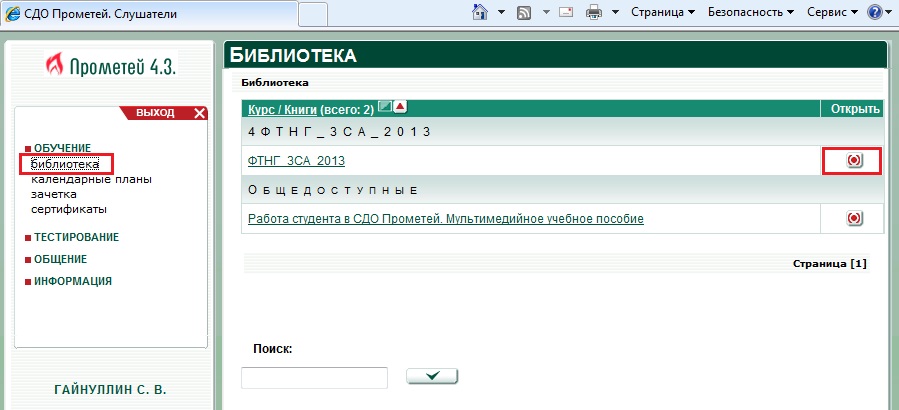Open the Безопасность menu

coord(750,13)
